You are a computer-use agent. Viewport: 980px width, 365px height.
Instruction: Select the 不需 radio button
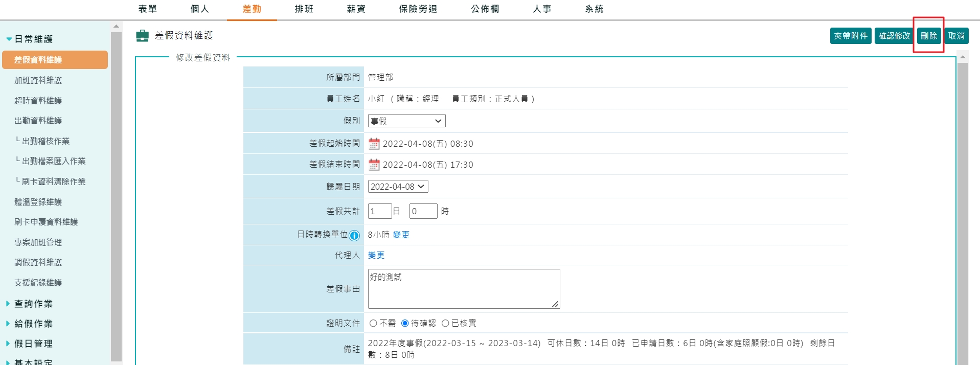373,323
